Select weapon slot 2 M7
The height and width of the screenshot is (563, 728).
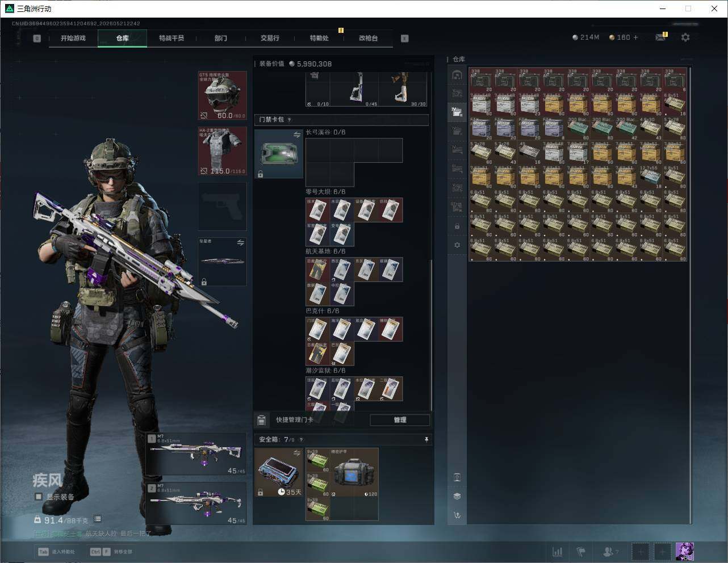tap(196, 503)
